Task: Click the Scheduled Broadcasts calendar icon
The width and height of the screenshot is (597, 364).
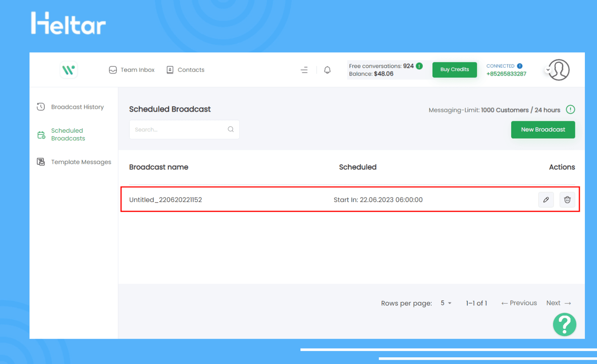Action: [x=41, y=135]
